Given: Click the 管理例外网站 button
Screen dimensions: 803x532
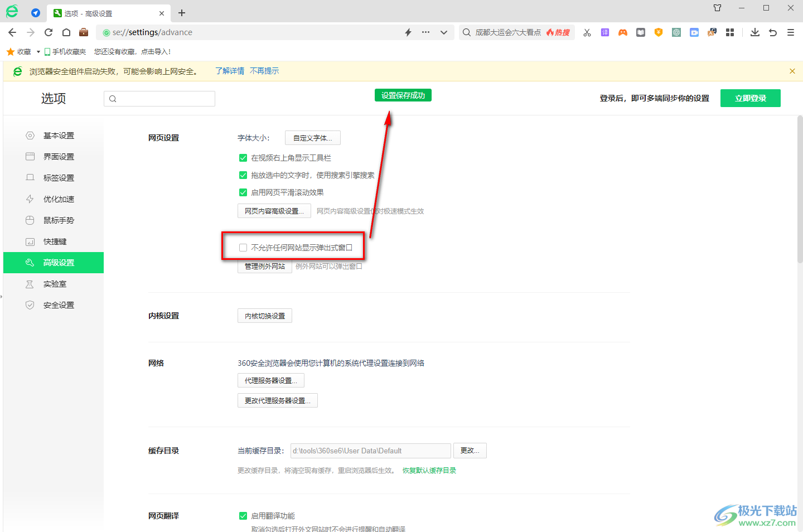Looking at the screenshot, I should [265, 266].
